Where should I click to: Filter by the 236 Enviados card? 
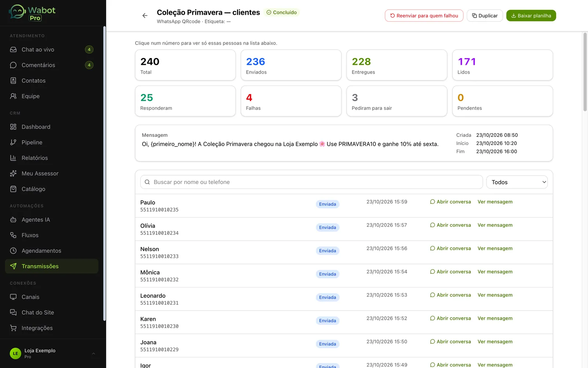click(291, 65)
